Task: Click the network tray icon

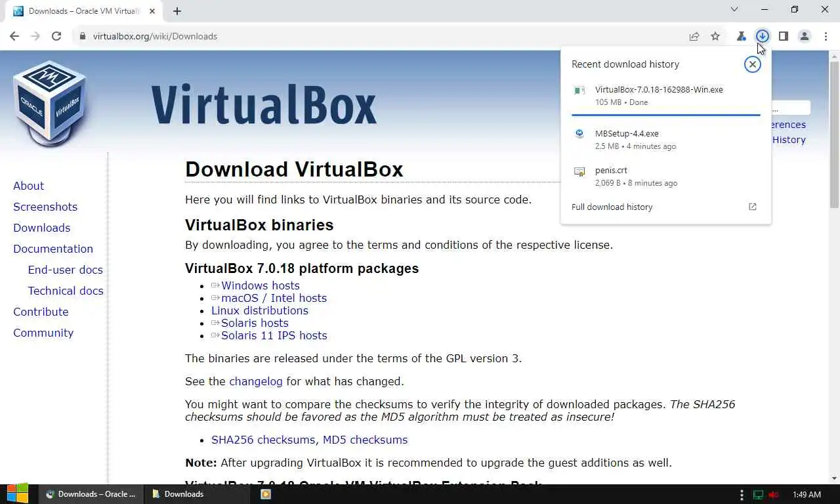Action: [759, 495]
